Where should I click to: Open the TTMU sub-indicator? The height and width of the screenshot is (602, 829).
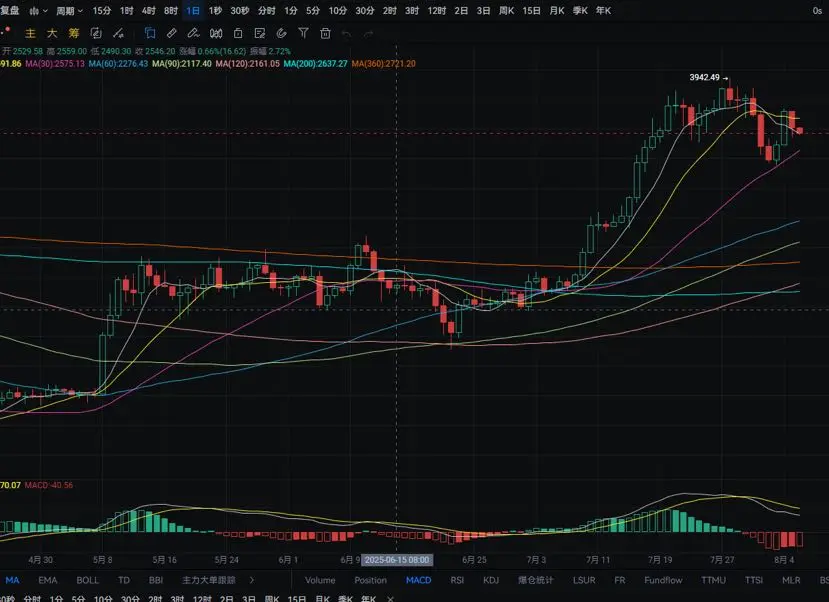tap(714, 580)
